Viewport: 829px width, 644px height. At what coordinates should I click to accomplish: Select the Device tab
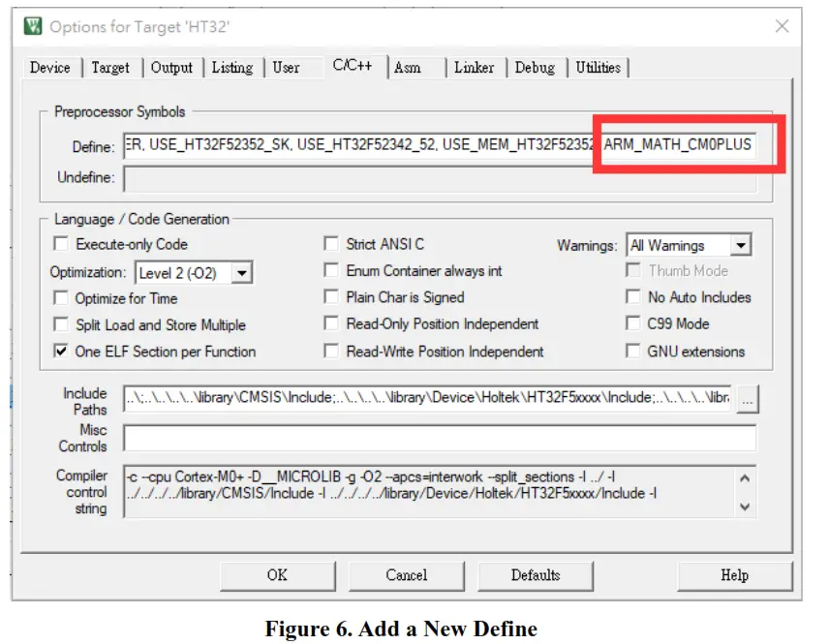pos(50,69)
